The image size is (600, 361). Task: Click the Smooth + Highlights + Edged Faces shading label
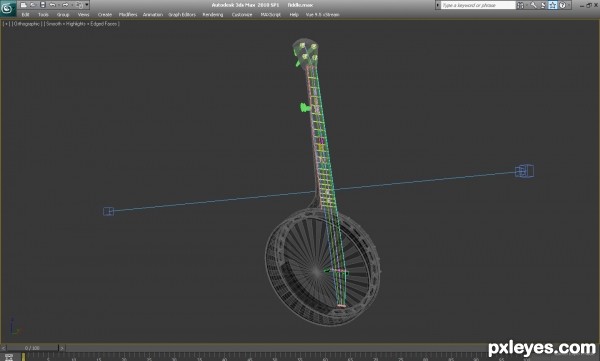pos(82,24)
